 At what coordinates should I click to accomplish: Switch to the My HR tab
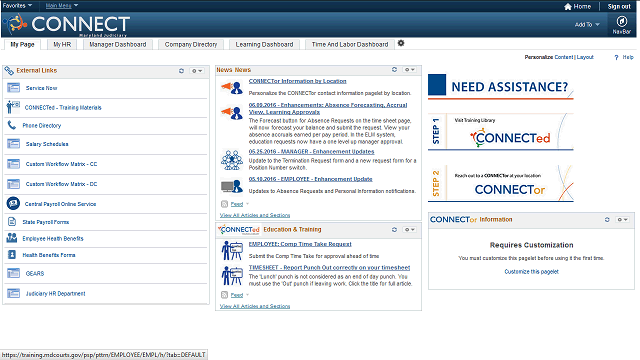[62, 44]
